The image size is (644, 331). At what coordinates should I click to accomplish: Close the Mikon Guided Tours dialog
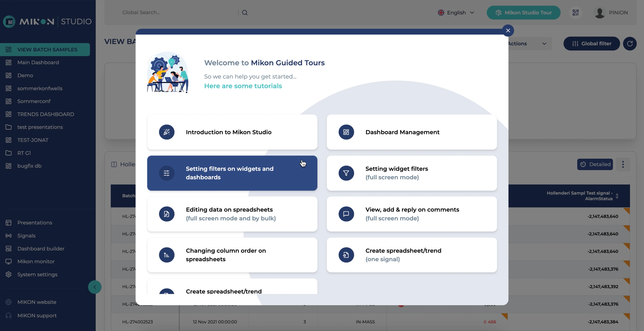pos(508,30)
